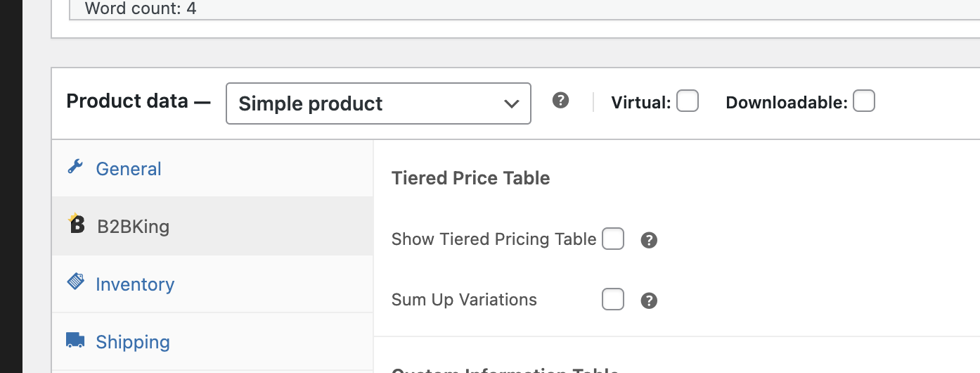Click the General wrench icon
The width and height of the screenshot is (980, 373).
(75, 167)
